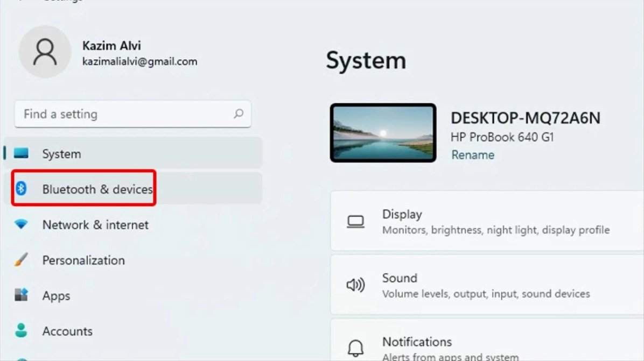Viewport: 644px width, 361px height.
Task: Click the laptop wallpaper thumbnail
Action: pos(383,132)
